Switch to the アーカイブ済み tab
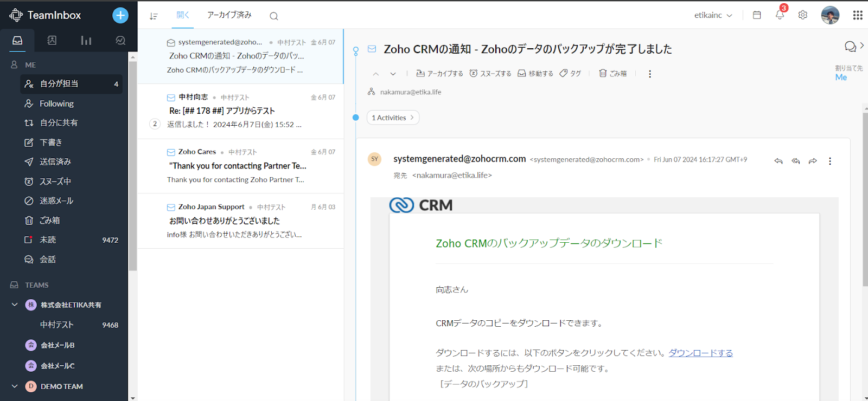 point(229,15)
